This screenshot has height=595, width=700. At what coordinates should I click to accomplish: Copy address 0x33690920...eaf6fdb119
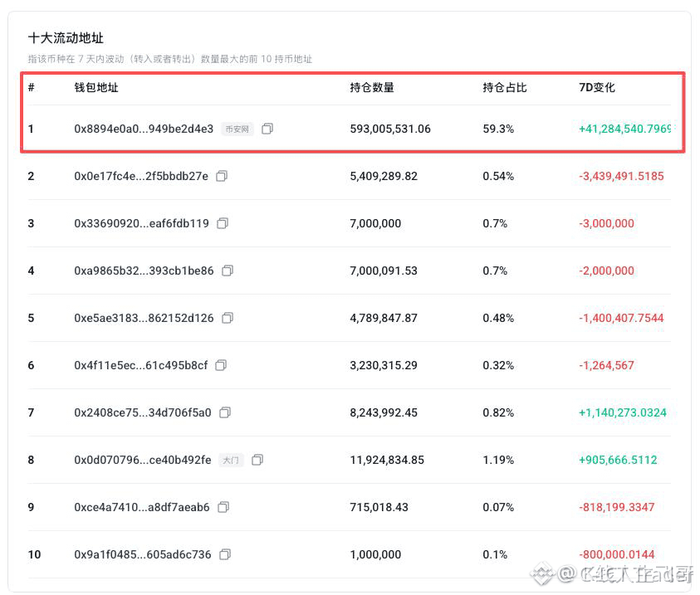click(223, 223)
